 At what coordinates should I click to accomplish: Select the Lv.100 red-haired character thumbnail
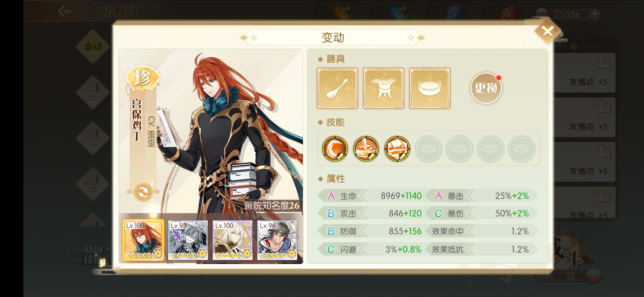(143, 240)
